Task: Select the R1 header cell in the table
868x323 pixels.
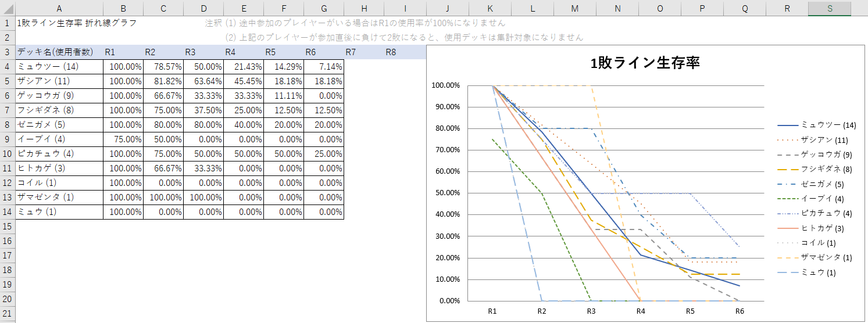Action: (x=123, y=52)
